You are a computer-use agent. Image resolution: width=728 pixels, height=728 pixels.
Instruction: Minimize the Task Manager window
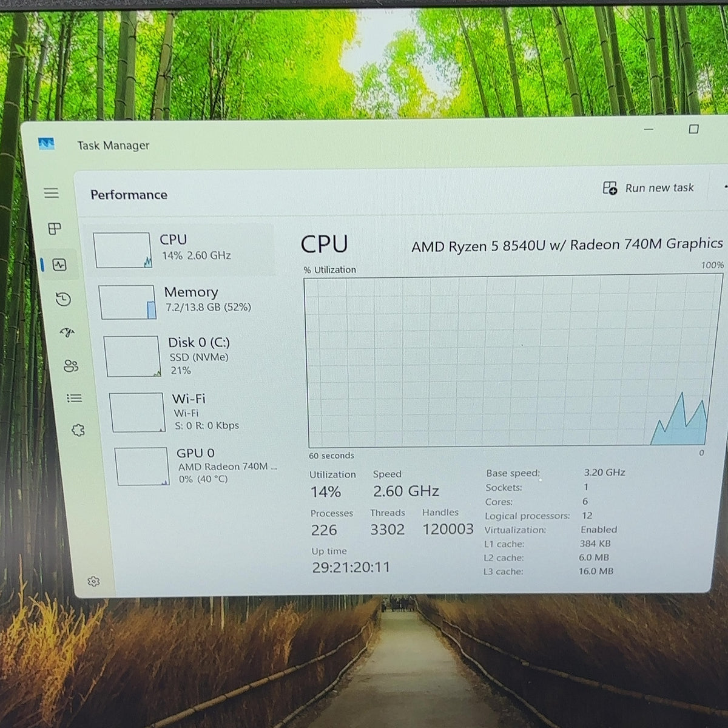tap(649, 129)
